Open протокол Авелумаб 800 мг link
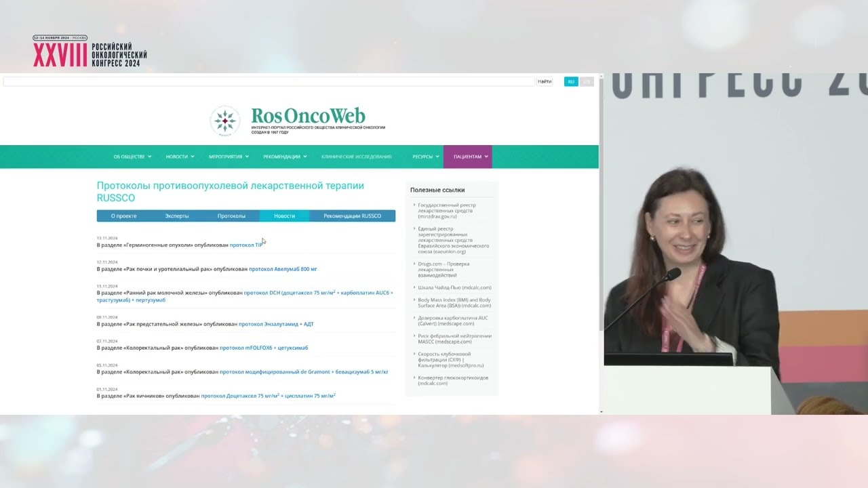The image size is (868, 488). coord(283,269)
